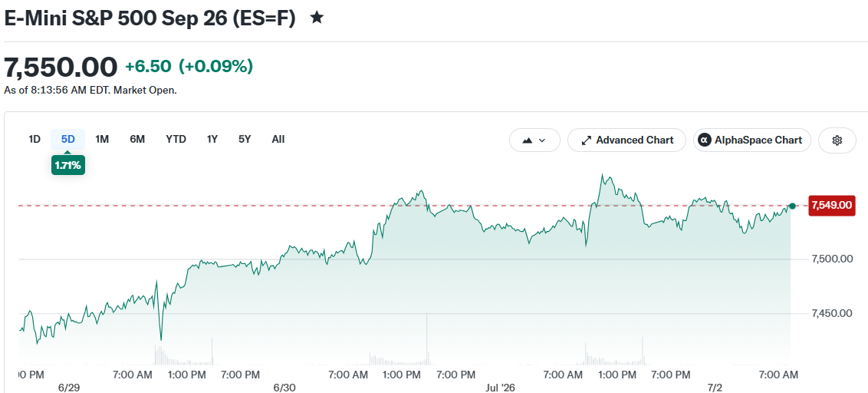The image size is (868, 393).
Task: Launch the AlphaSpace Chart
Action: (751, 140)
